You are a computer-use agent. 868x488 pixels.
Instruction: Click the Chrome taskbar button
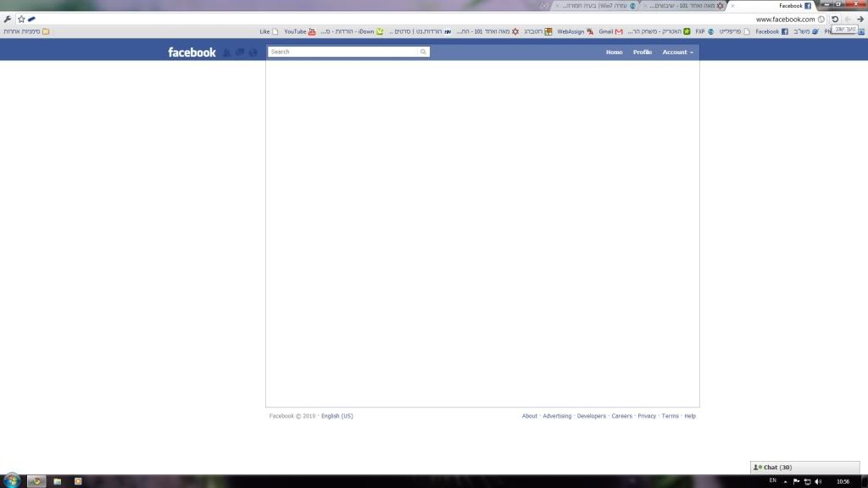coord(36,481)
